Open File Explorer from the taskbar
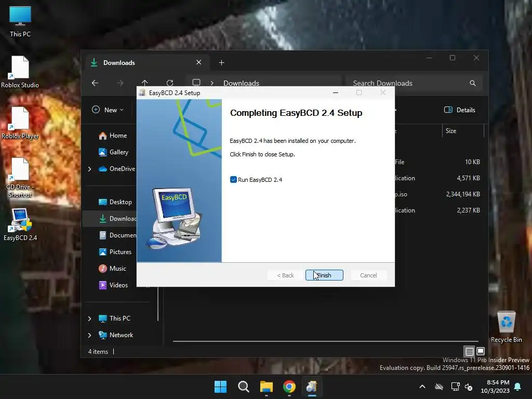The width and height of the screenshot is (532, 399). (x=267, y=387)
